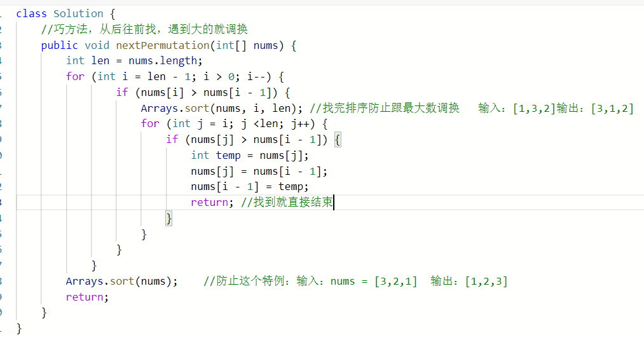
Task: Click "Arrays.sort(nums, i, len);" call
Action: (221, 108)
